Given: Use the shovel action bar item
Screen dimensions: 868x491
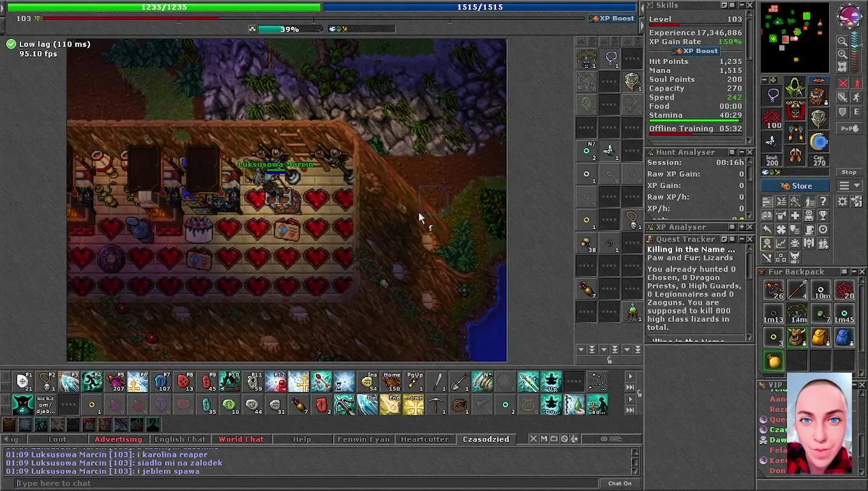Looking at the screenshot, I should coord(460,382).
